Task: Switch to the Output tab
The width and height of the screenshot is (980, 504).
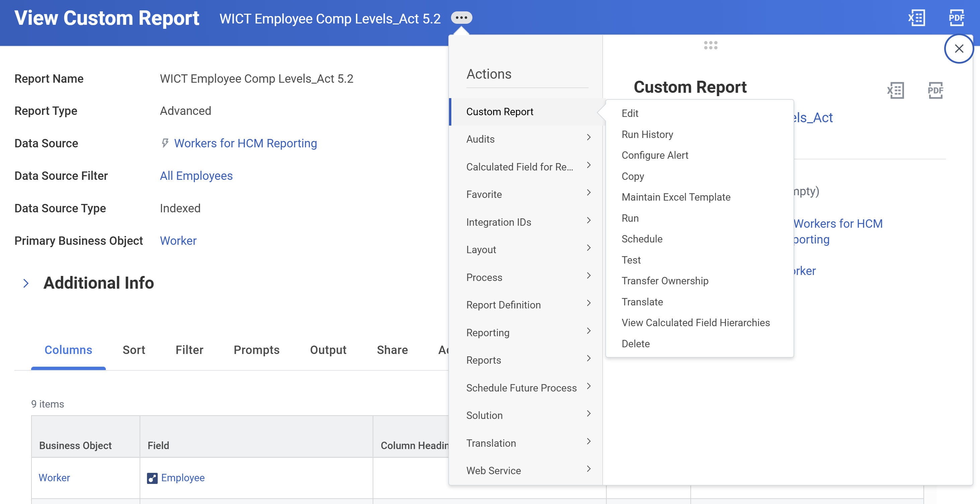Action: pos(328,350)
